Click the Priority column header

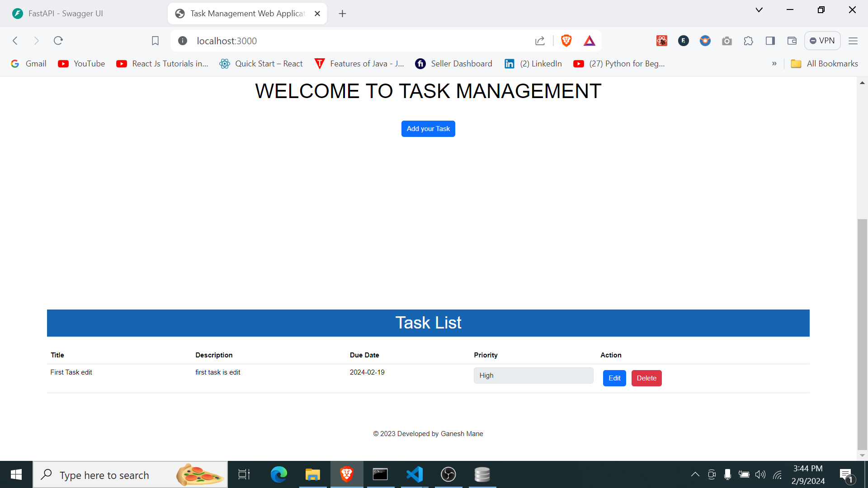coord(486,355)
